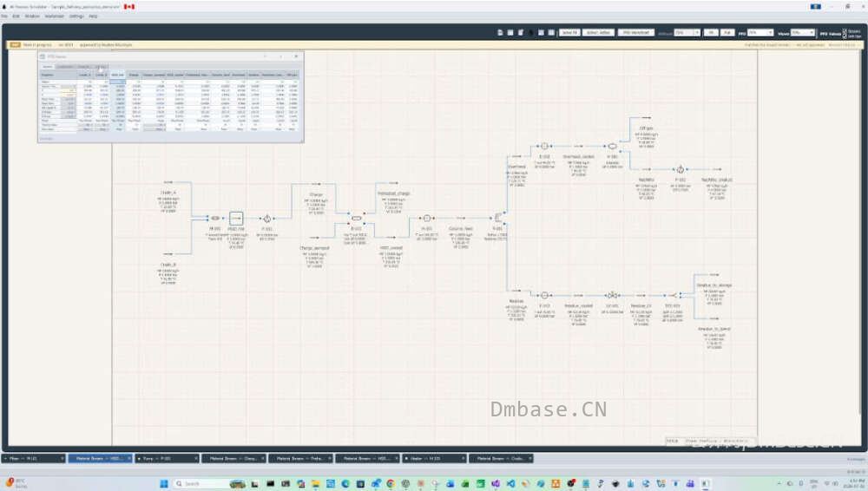Click the Work in progress status text
This screenshot has width=868, height=491.
click(37, 45)
